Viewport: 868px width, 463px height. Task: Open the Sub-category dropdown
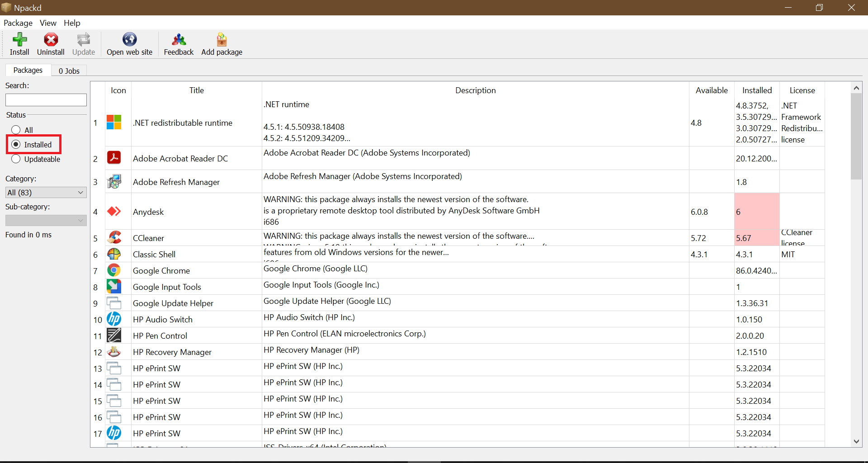coord(46,220)
